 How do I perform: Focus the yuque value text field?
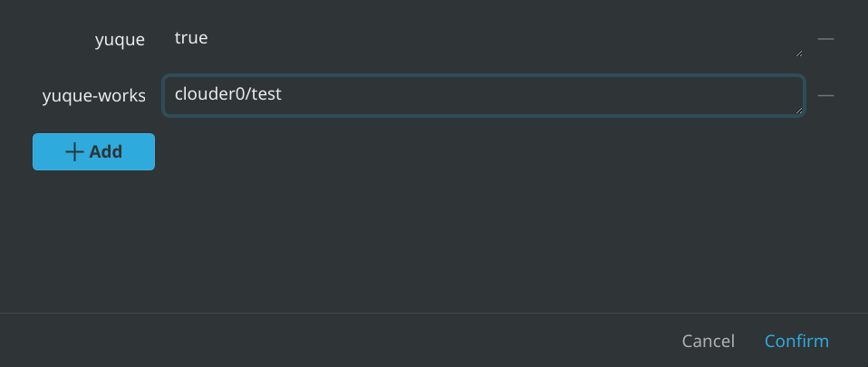482,39
